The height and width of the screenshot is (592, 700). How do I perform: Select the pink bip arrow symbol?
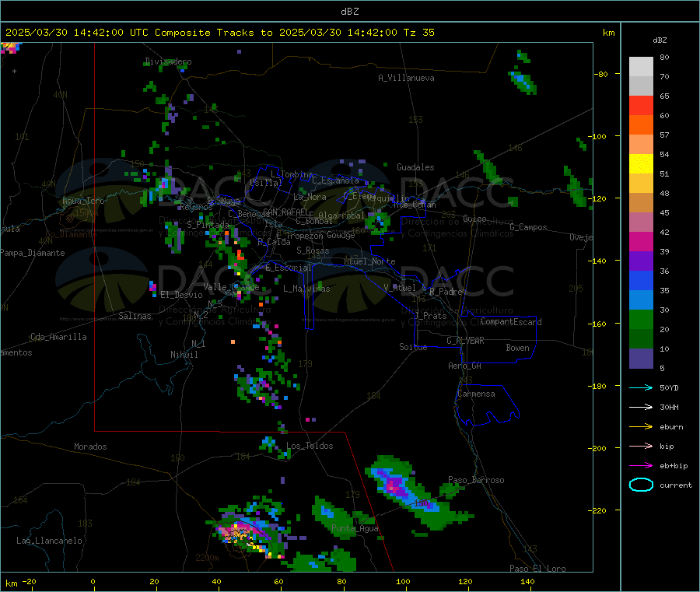click(x=641, y=446)
